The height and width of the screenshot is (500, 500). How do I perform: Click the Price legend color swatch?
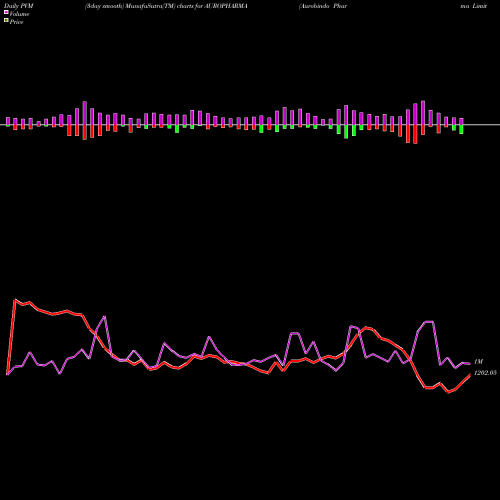click(x=6, y=20)
